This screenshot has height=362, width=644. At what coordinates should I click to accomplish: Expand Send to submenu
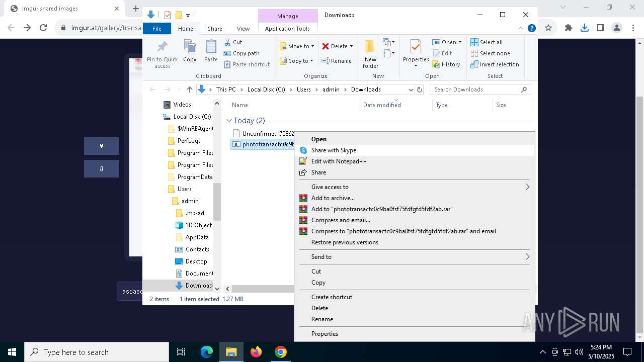pyautogui.click(x=414, y=257)
